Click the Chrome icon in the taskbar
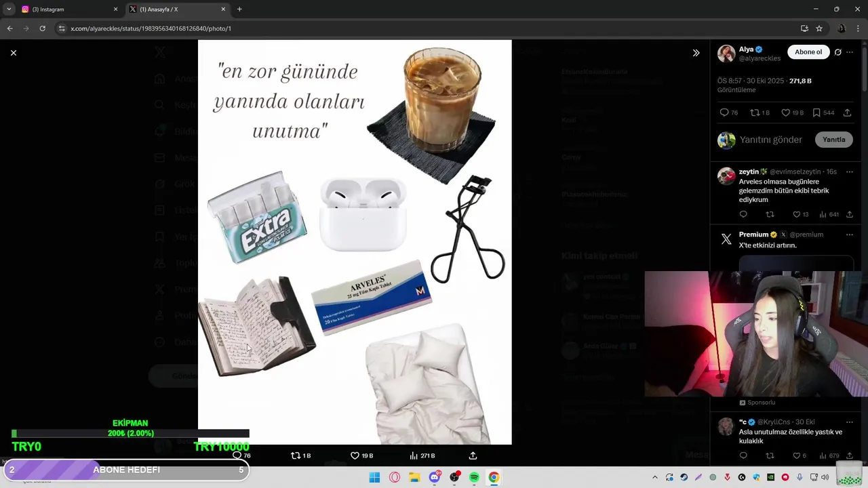This screenshot has width=868, height=488. tap(494, 477)
